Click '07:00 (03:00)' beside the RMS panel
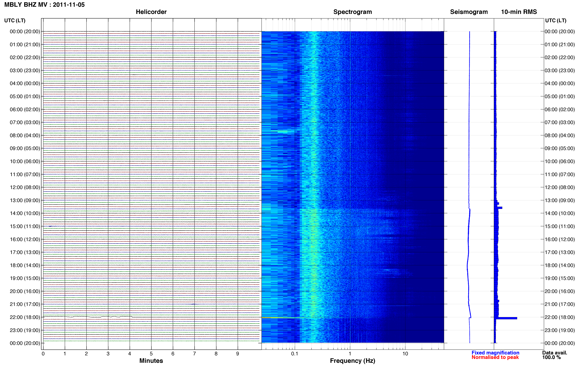This screenshot has width=588, height=368. 560,122
